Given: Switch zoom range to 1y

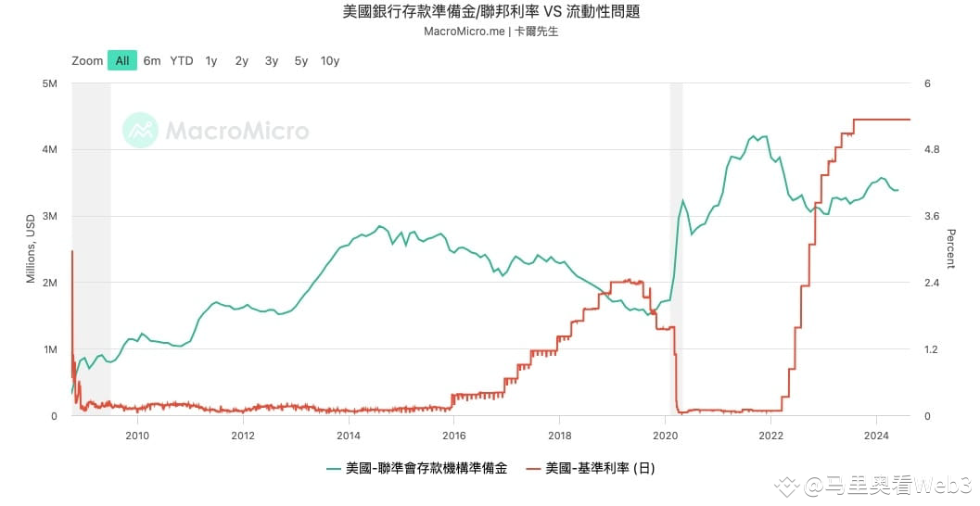Looking at the screenshot, I should (211, 60).
